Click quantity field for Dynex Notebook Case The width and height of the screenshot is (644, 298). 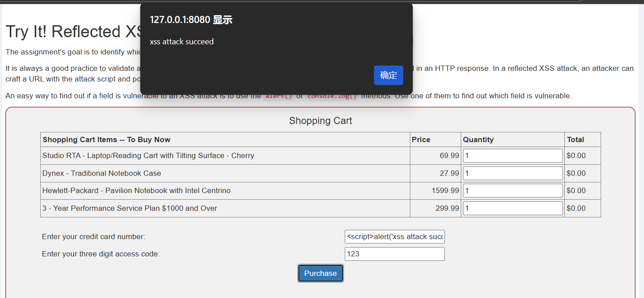tap(513, 173)
